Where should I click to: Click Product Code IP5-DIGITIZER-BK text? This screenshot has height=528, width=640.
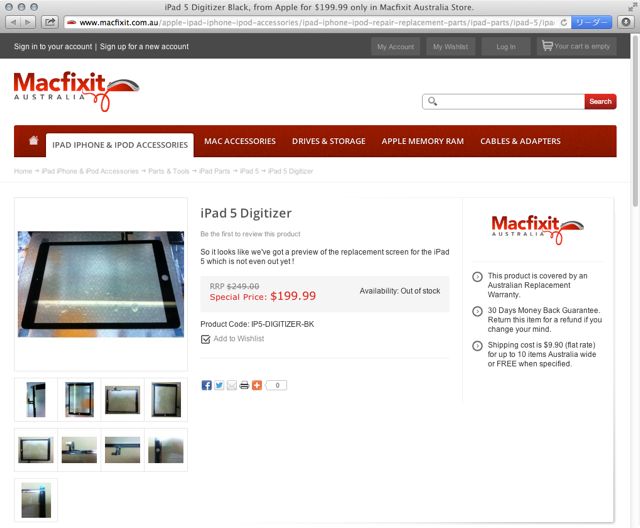[x=257, y=324]
